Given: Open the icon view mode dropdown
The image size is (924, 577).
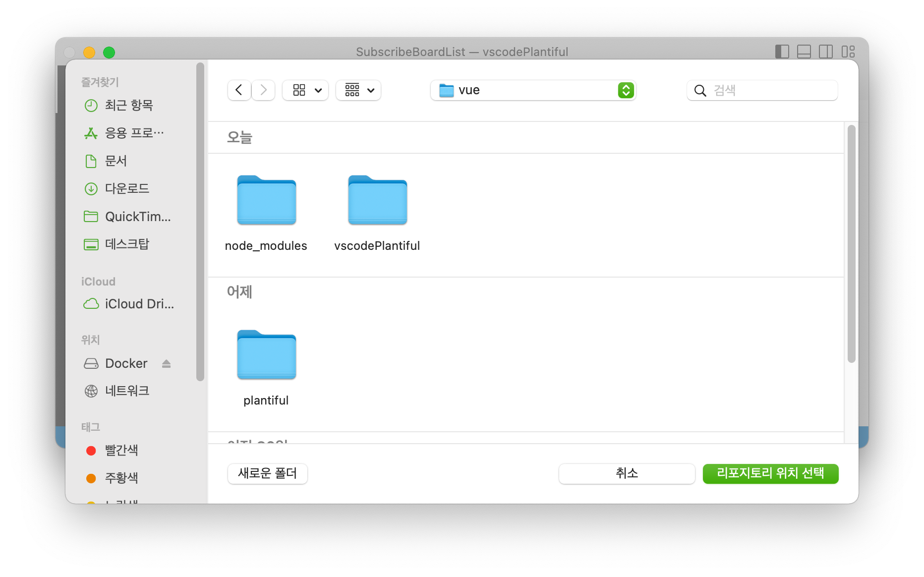Looking at the screenshot, I should tap(305, 90).
